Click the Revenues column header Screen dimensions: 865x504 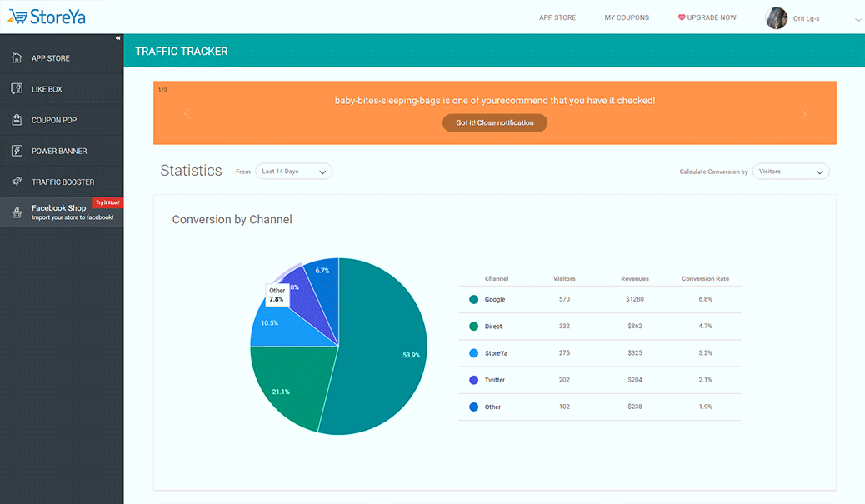[x=635, y=278]
